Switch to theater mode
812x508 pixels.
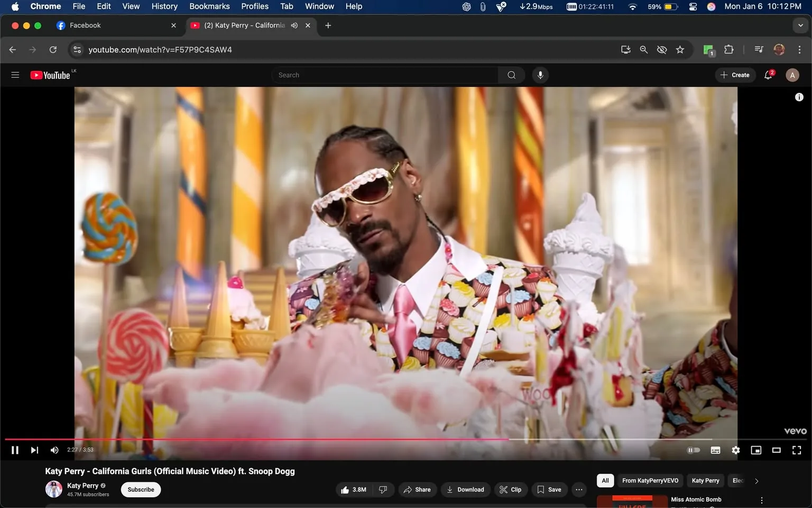[x=776, y=450]
